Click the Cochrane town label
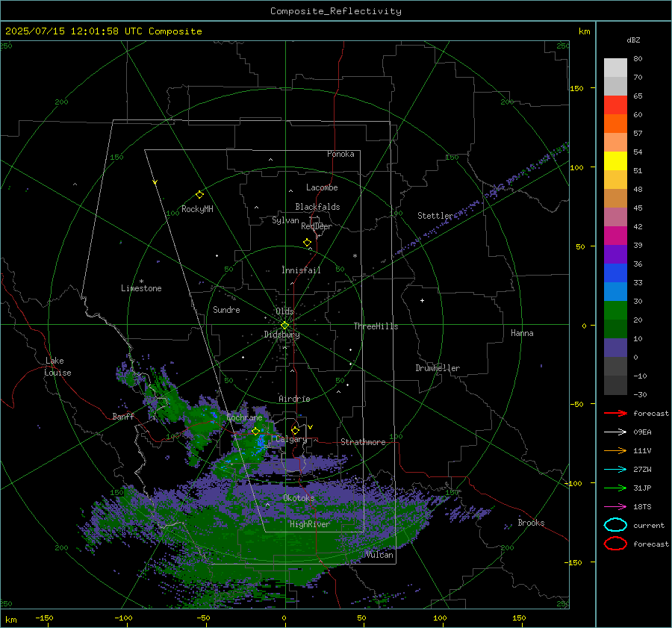 coord(244,417)
